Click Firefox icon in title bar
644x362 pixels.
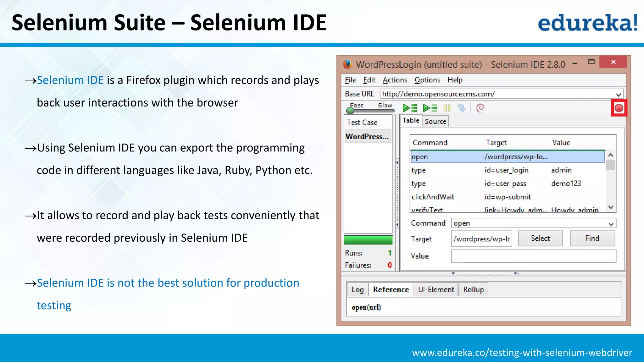347,64
